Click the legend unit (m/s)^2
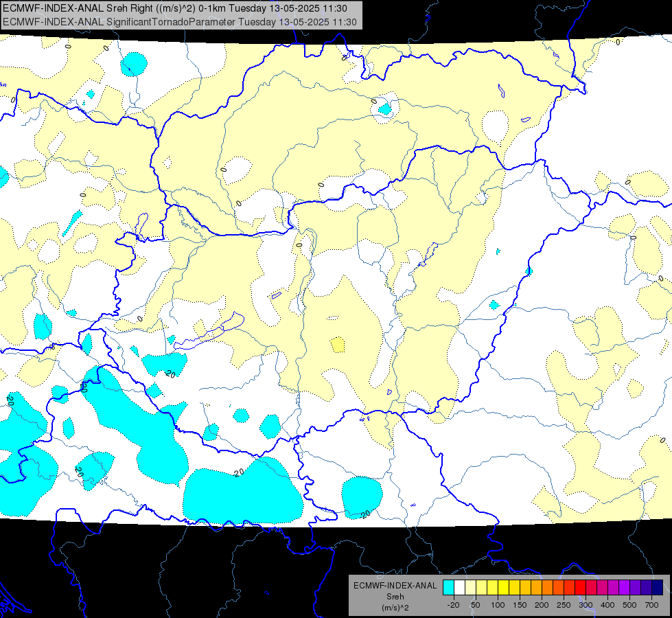Viewport: 672px width, 618px height. click(395, 608)
